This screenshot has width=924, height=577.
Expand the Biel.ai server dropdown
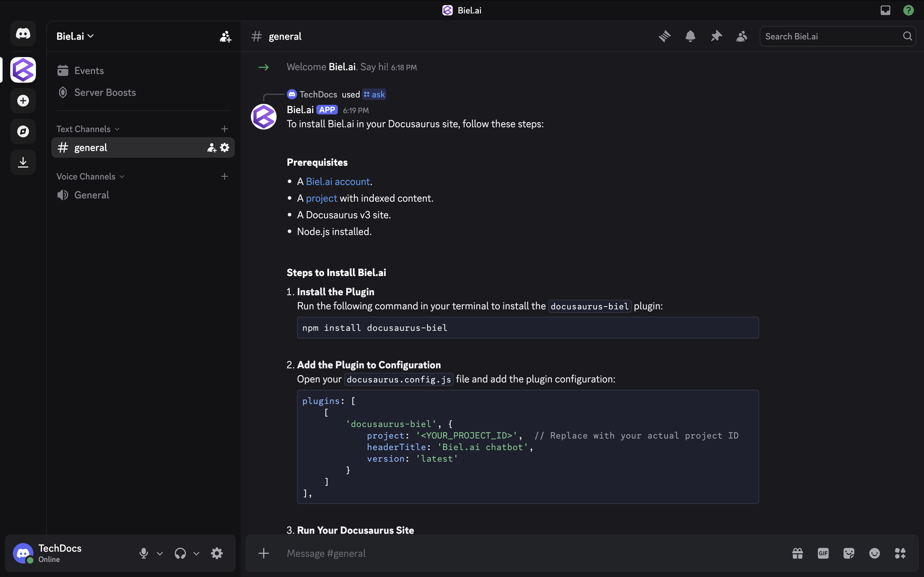90,36
